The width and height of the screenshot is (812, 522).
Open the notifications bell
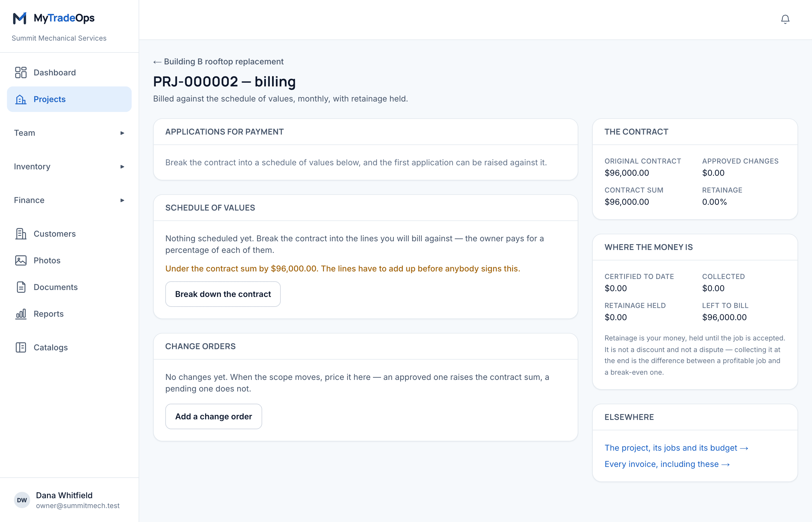coord(785,19)
